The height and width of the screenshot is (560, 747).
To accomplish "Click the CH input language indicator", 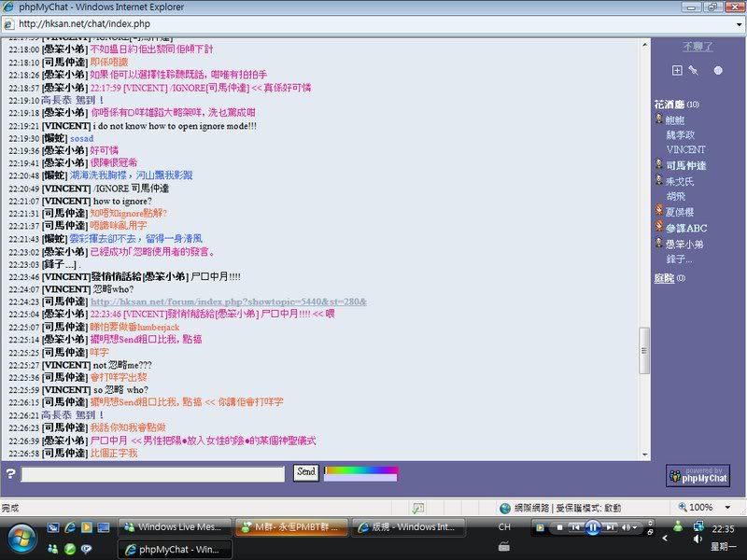I will [504, 526].
